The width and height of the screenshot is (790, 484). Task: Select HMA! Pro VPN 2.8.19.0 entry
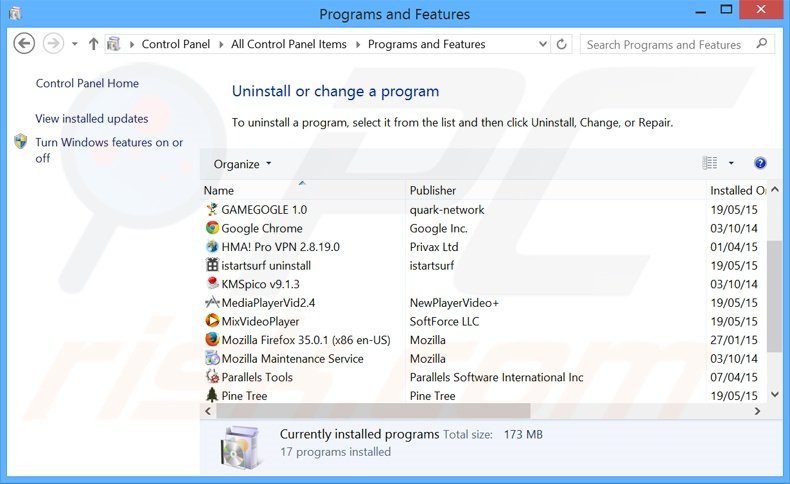(281, 247)
